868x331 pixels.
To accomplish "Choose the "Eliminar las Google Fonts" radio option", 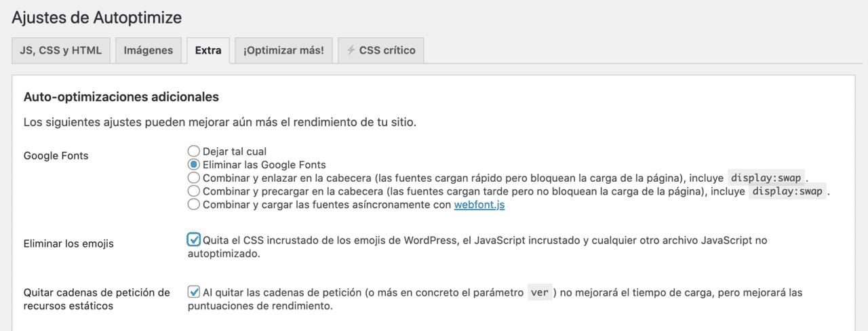I will click(x=193, y=164).
